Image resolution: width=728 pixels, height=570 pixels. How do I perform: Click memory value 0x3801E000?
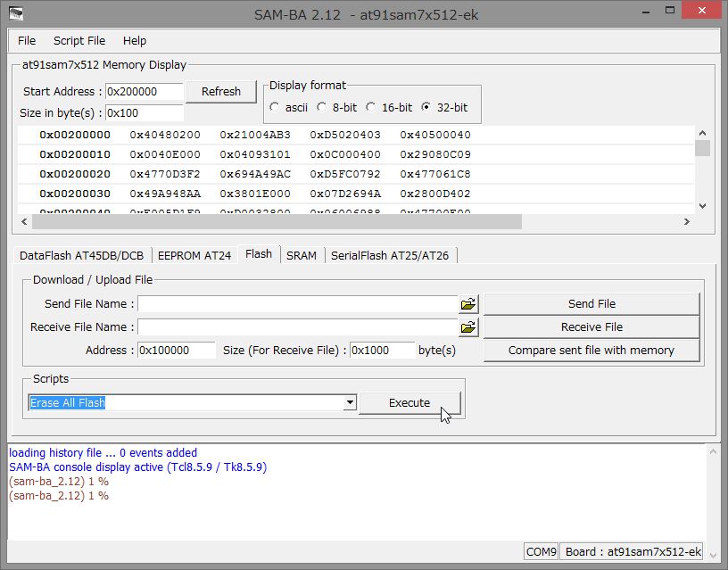tap(255, 194)
